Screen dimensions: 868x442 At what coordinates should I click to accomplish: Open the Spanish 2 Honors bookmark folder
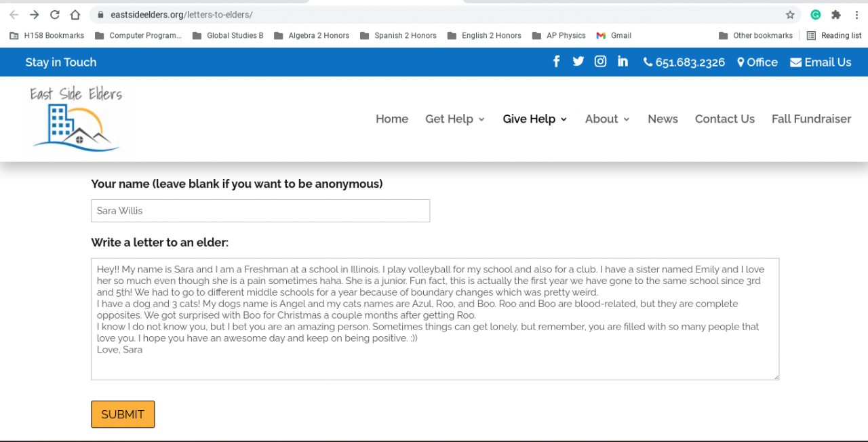[398, 35]
